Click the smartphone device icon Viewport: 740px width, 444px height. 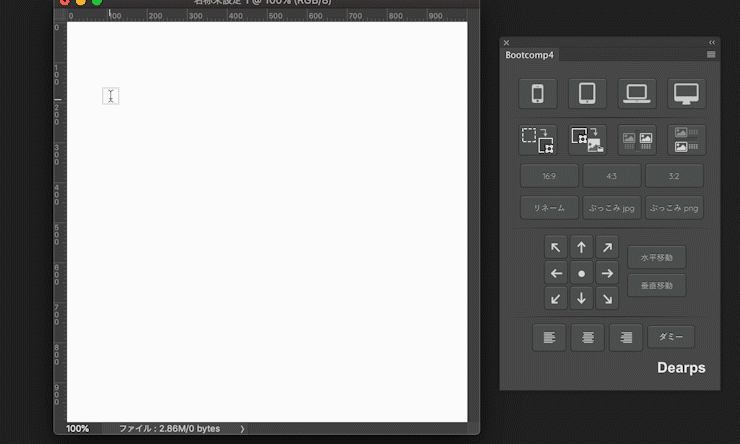(x=538, y=94)
